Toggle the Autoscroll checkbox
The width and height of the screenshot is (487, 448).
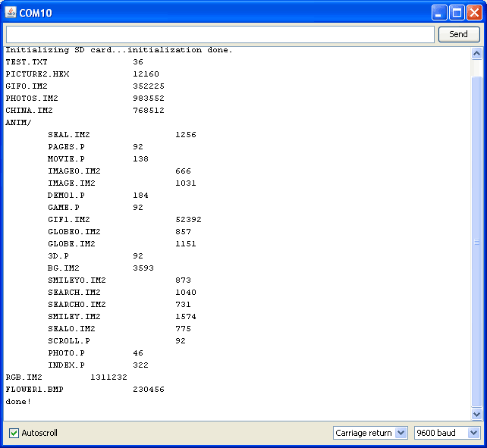click(x=14, y=433)
